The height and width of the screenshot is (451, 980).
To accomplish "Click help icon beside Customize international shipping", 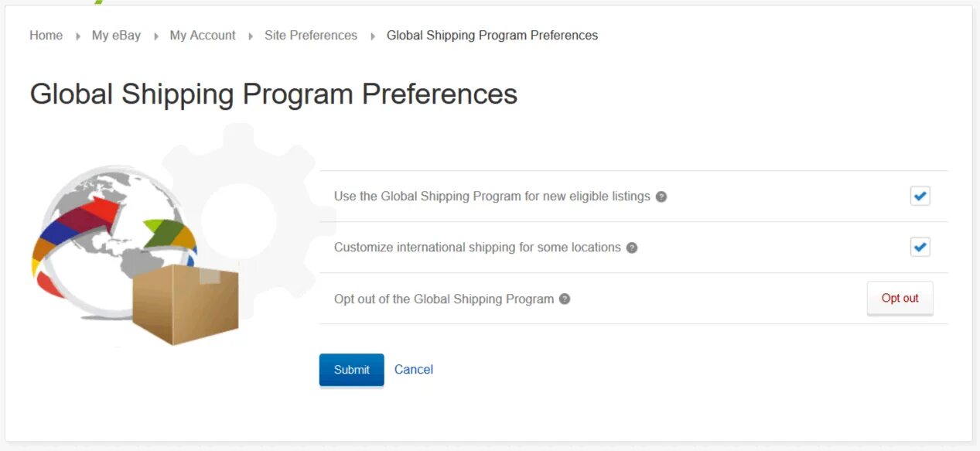I will 632,248.
